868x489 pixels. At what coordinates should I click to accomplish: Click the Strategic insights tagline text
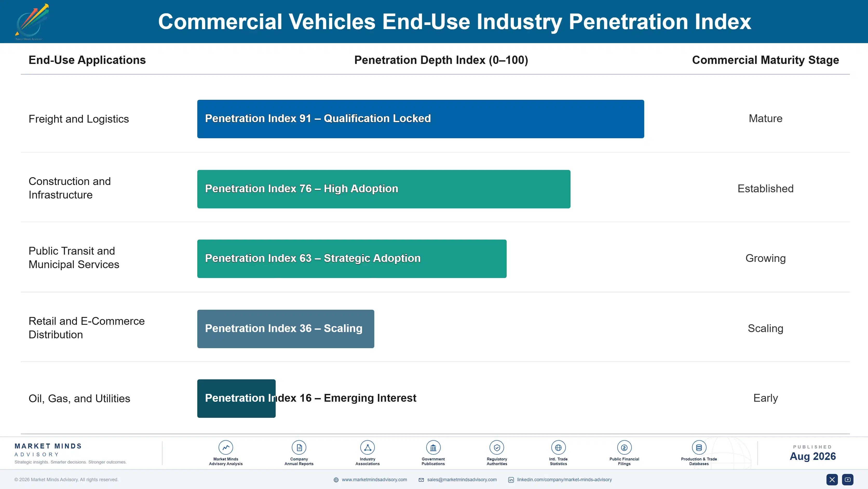(70, 462)
